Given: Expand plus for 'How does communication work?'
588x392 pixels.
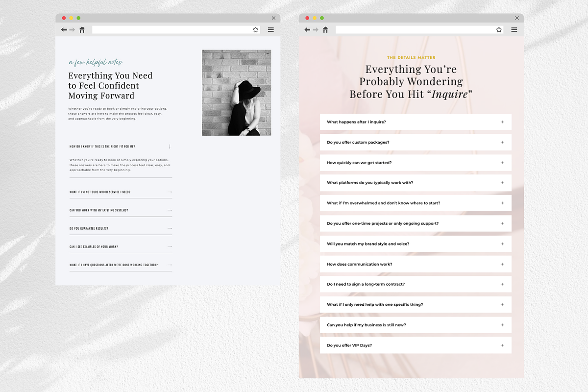Looking at the screenshot, I should [x=502, y=264].
